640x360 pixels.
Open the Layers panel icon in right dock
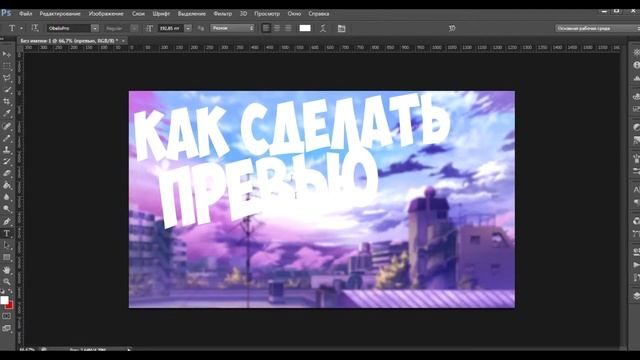[636, 296]
